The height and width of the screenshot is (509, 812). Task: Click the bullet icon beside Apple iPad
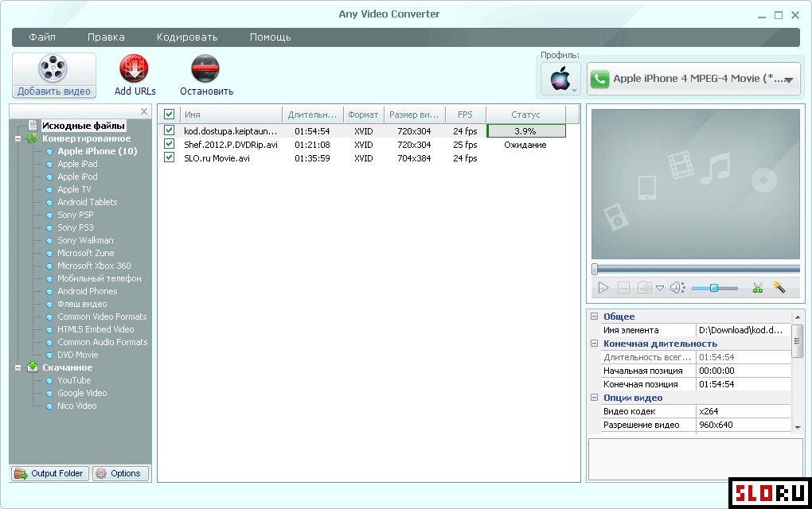(49, 165)
